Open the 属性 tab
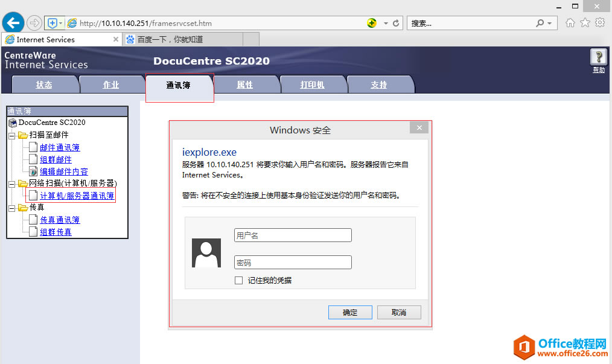The image size is (612, 364). [x=245, y=85]
